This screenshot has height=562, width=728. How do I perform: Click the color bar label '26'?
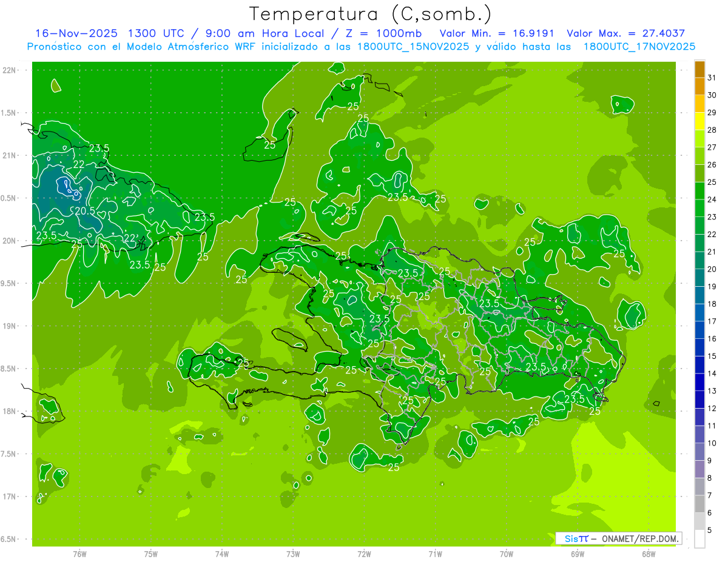(712, 164)
